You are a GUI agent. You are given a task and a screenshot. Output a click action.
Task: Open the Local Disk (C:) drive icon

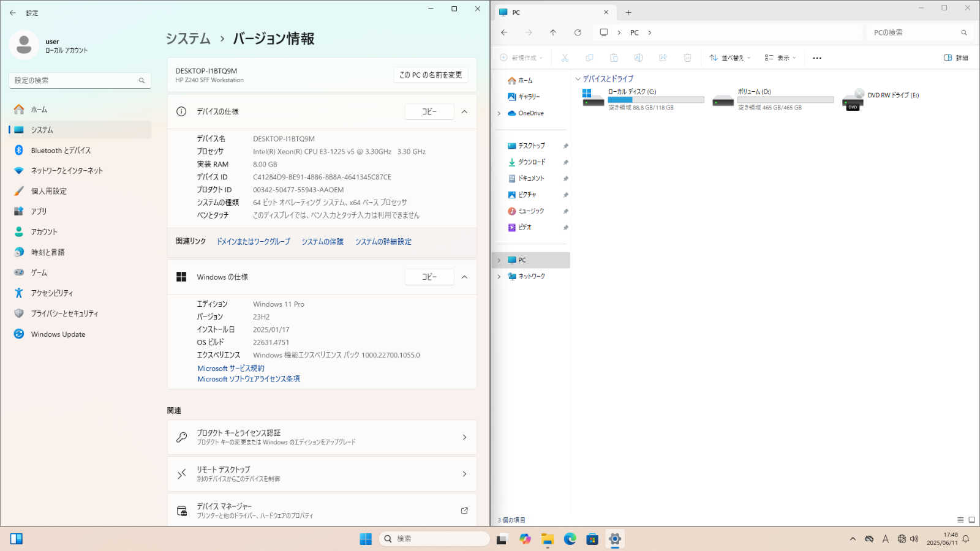point(593,99)
